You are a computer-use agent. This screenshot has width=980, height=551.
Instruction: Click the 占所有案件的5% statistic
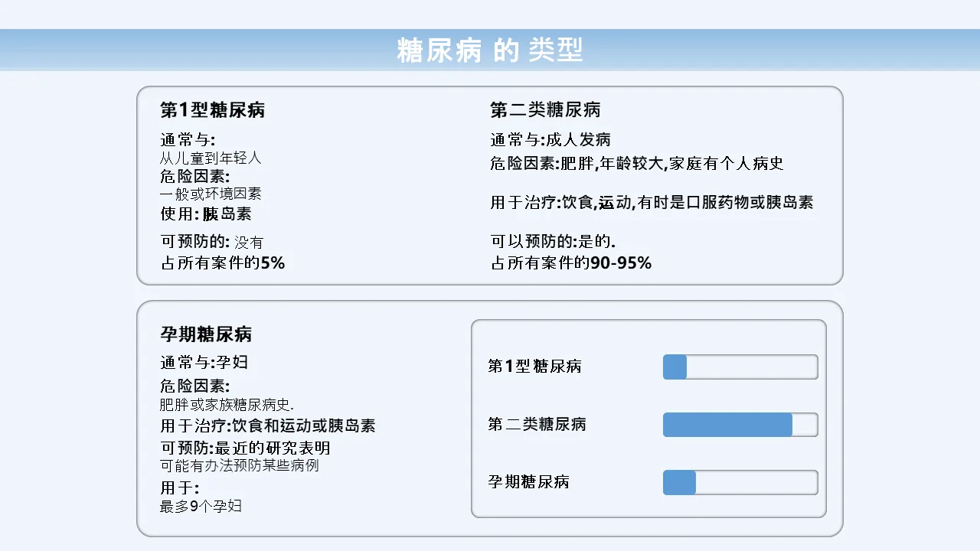point(222,262)
